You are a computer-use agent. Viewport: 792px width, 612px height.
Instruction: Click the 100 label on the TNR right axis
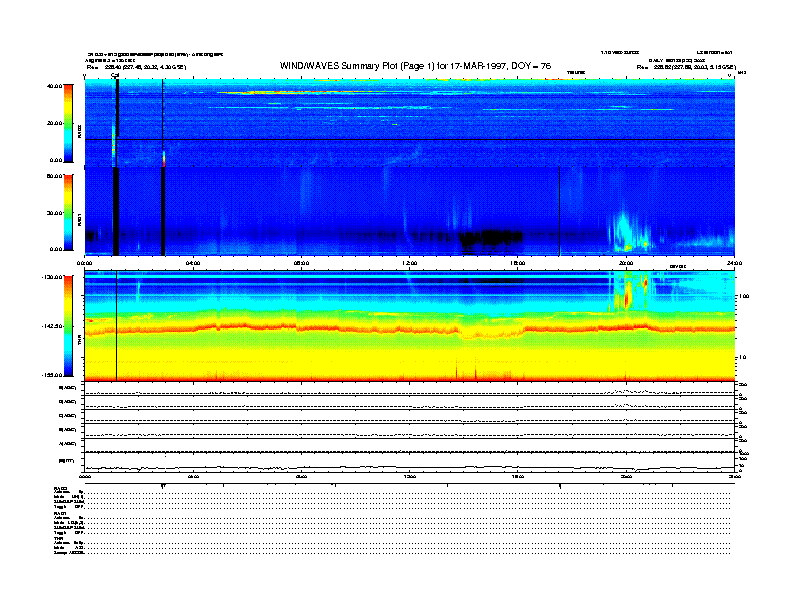point(744,296)
